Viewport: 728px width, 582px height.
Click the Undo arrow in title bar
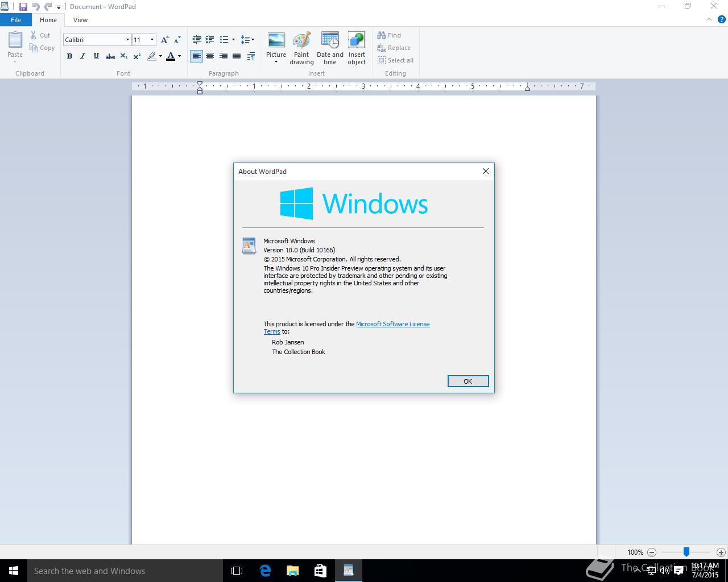[36, 7]
